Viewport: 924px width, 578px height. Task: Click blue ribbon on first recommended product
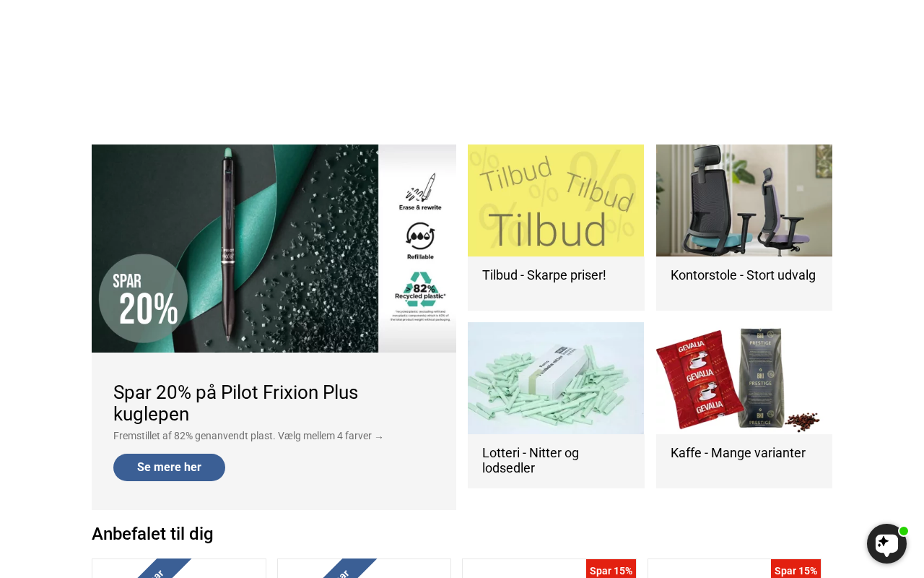click(x=162, y=569)
